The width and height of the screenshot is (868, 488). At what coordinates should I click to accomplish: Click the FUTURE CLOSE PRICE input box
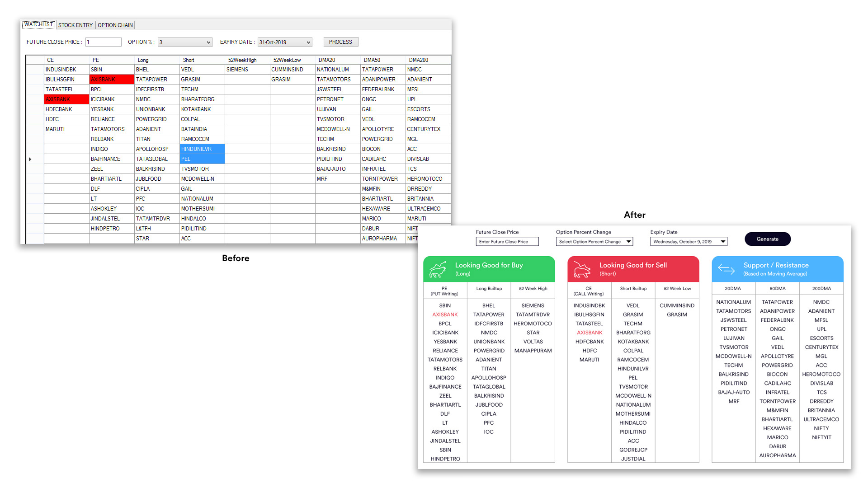pos(104,42)
